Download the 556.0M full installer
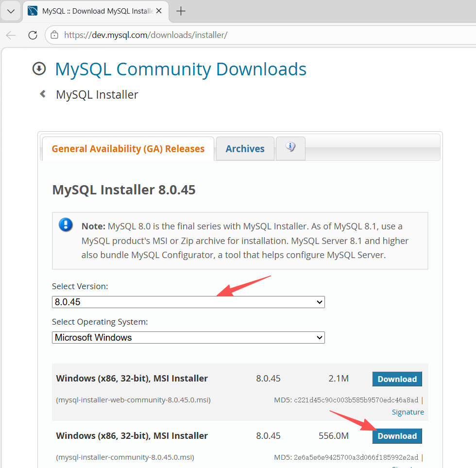The width and height of the screenshot is (476, 468). [x=397, y=436]
